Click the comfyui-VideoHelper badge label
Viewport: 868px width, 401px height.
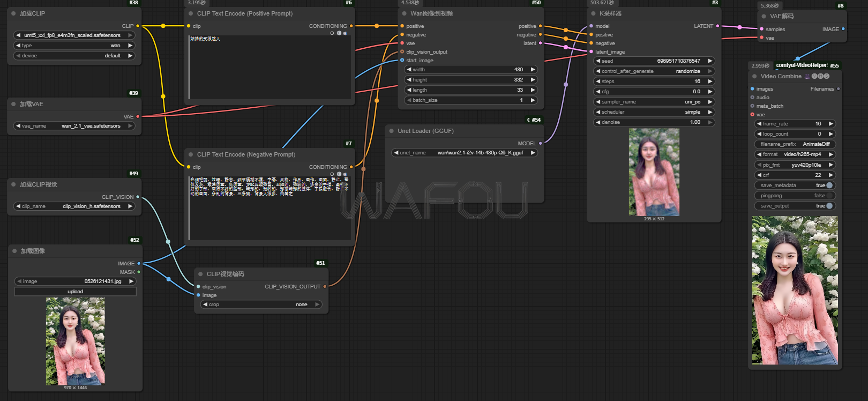pos(802,65)
